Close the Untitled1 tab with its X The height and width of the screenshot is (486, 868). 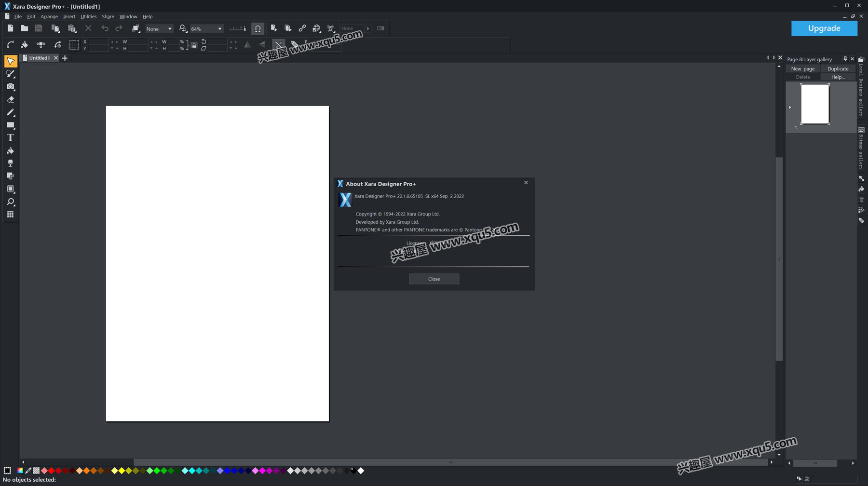pyautogui.click(x=56, y=58)
